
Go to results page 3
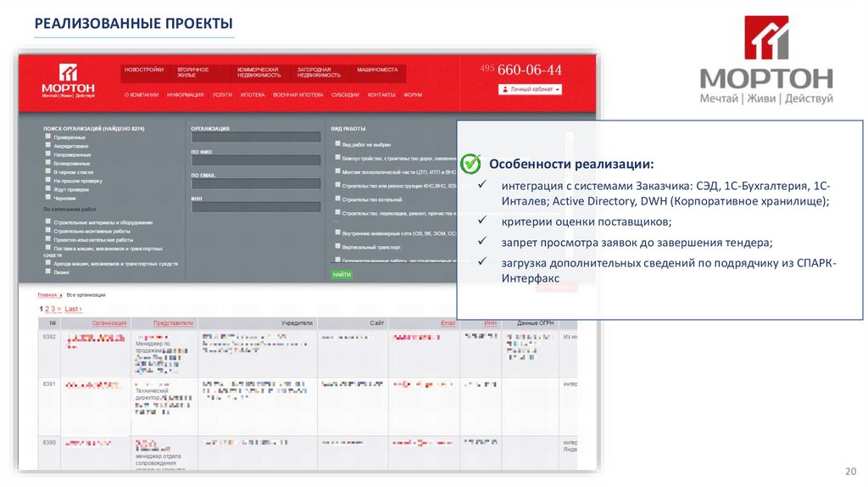[x=53, y=309]
